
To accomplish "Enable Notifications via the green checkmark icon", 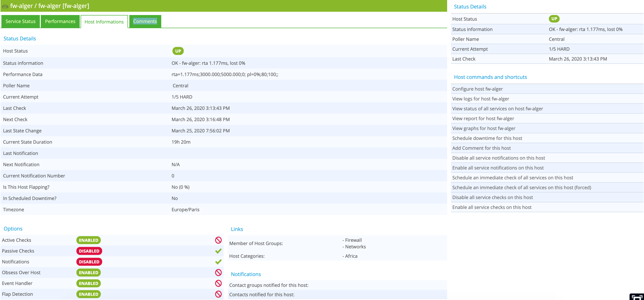I will click(218, 262).
